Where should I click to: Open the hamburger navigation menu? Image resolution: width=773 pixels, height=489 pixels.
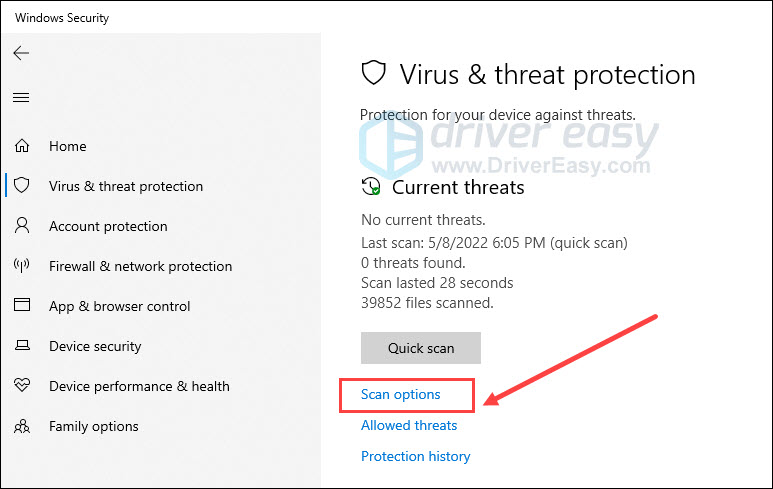pos(21,98)
